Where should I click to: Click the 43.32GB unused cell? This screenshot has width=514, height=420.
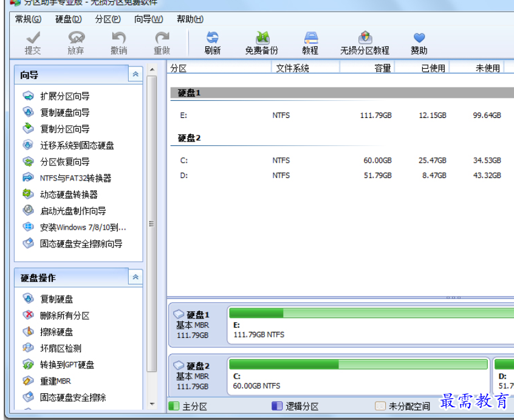[487, 176]
